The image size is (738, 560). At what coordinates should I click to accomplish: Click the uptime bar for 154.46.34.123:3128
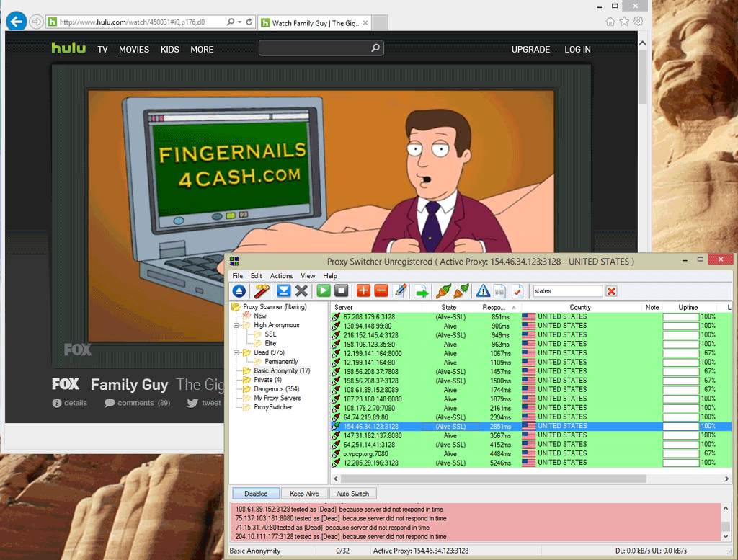[680, 427]
